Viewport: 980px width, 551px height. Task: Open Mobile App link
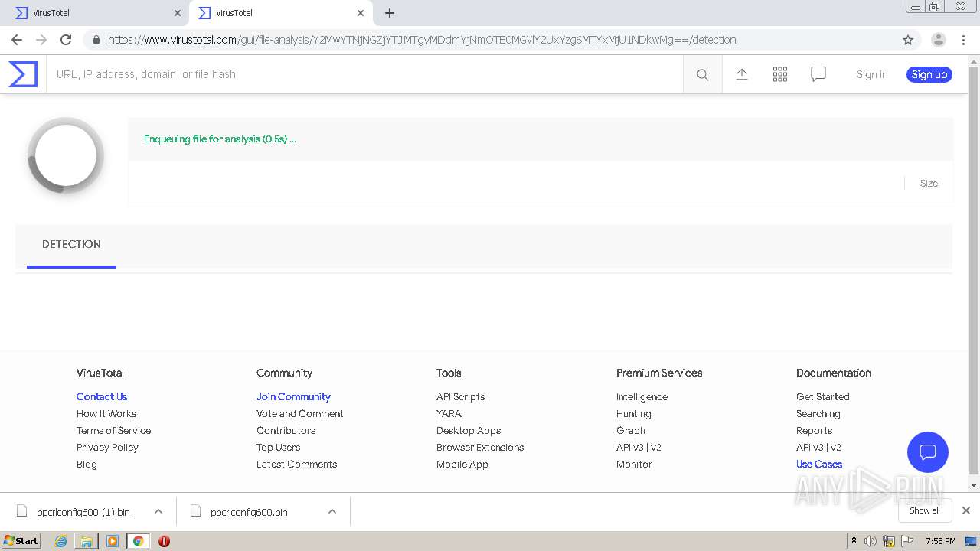point(462,464)
